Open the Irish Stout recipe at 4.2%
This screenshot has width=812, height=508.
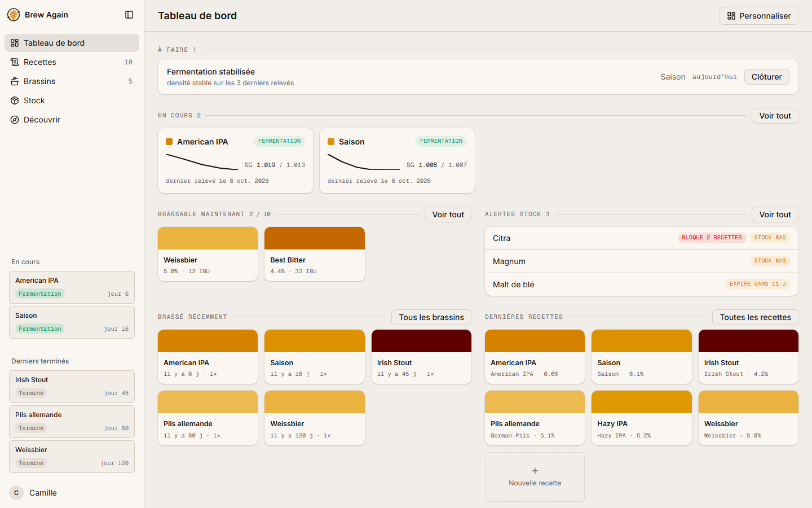point(748,357)
